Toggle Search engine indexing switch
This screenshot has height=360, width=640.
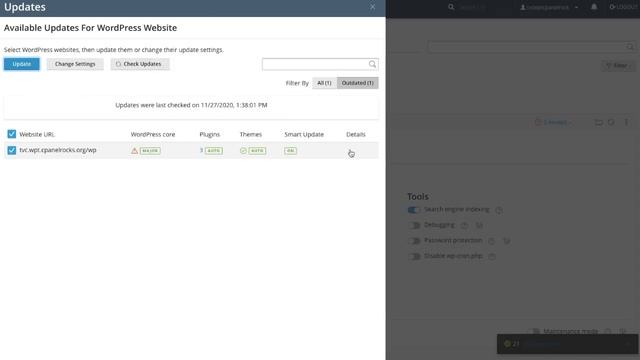[414, 210]
